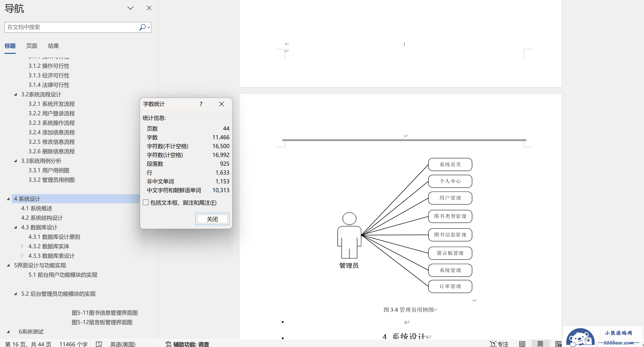Screen dimensions: 644x347
Task: Go to heading 3.3.2 管理员用例图
Action: (x=52, y=180)
